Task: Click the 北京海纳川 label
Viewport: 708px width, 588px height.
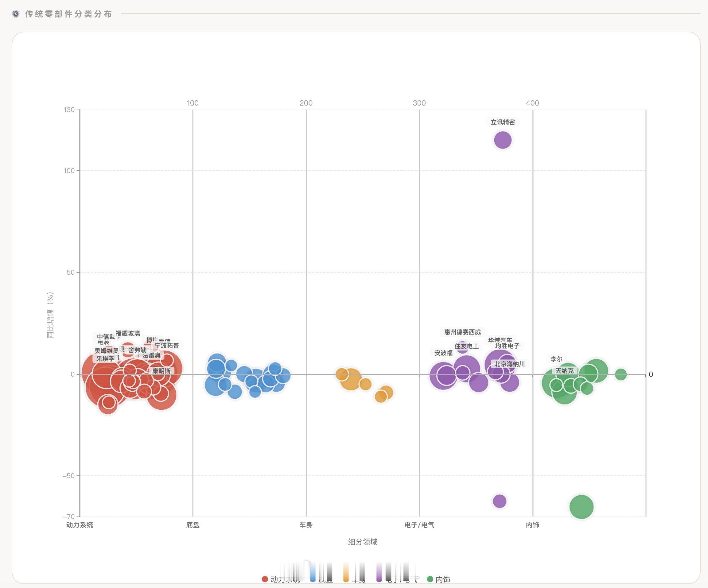Action: 509,364
